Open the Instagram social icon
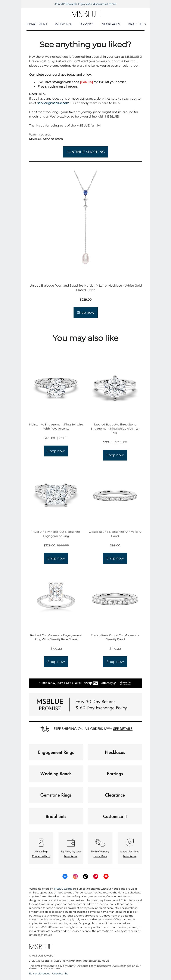The width and height of the screenshot is (171, 980). pos(75,876)
